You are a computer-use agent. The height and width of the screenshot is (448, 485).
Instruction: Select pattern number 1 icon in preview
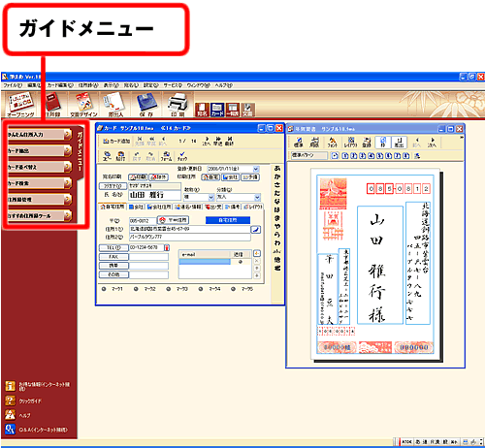click(345, 156)
